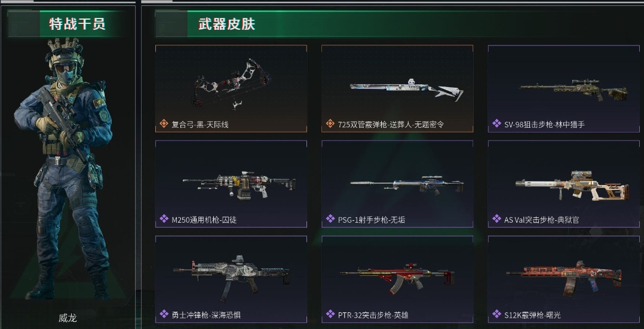Click purple rarity icon beside 勇士冲锋枪

point(164,314)
